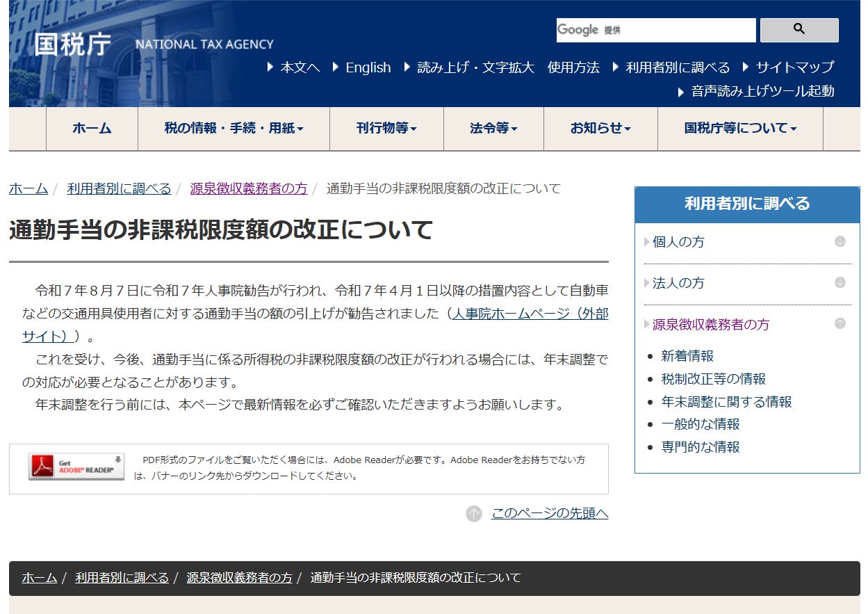The width and height of the screenshot is (868, 614).
Task: Expand 個人の方 with its circle arrow icon
Action: click(x=840, y=242)
